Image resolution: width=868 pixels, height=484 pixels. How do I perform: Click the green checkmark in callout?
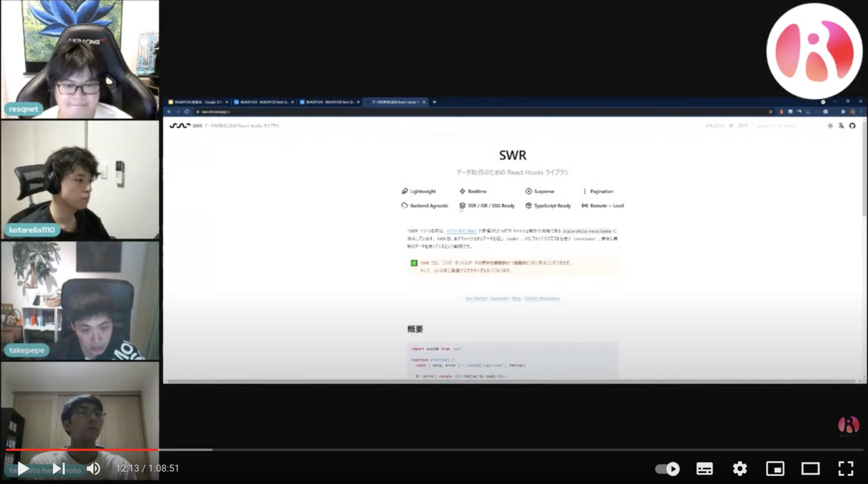pyautogui.click(x=414, y=263)
